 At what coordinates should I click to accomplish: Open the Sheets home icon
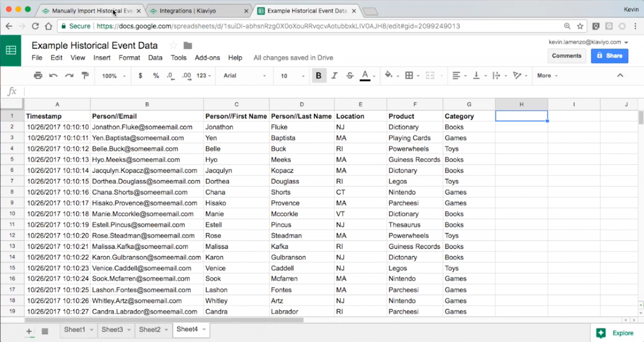(x=11, y=50)
